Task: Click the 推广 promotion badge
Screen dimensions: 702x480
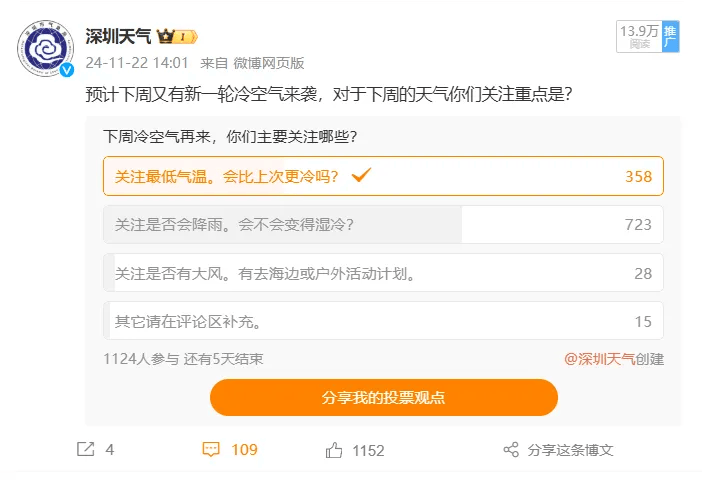Action: click(x=670, y=36)
